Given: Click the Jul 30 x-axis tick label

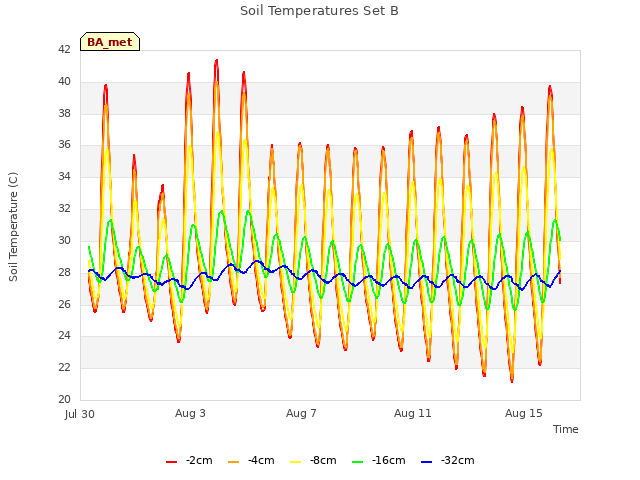Looking at the screenshot, I should [x=80, y=414].
